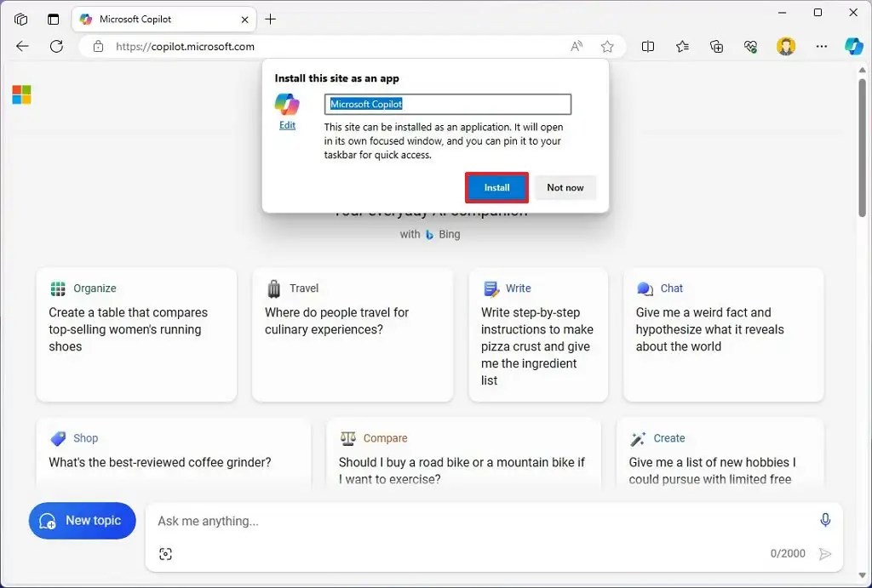Select the Shop coffee grinder card

click(174, 454)
